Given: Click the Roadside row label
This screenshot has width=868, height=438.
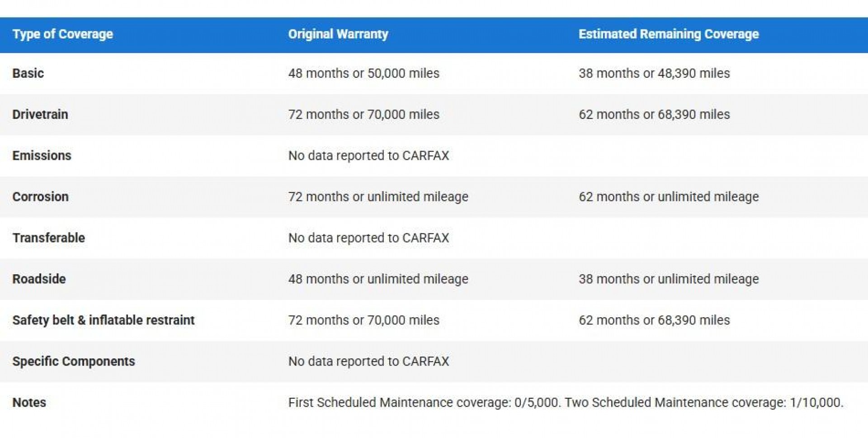Looking at the screenshot, I should pyautogui.click(x=39, y=279).
